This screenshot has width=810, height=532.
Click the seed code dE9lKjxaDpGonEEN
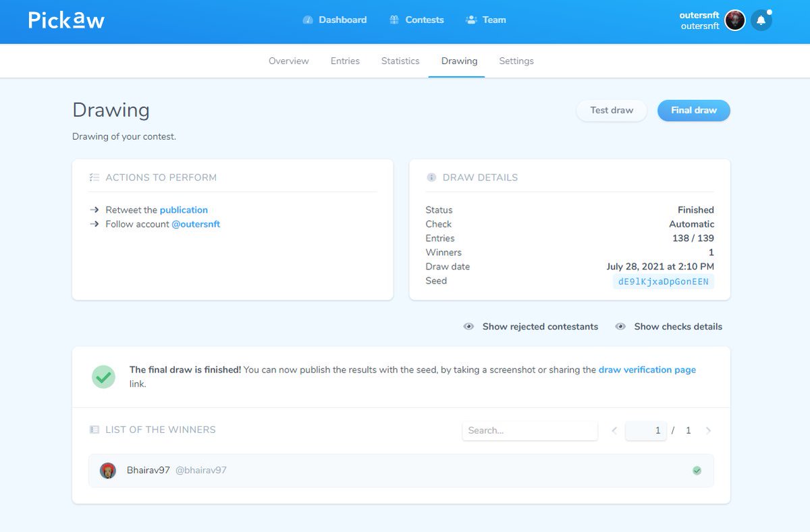[x=664, y=282]
